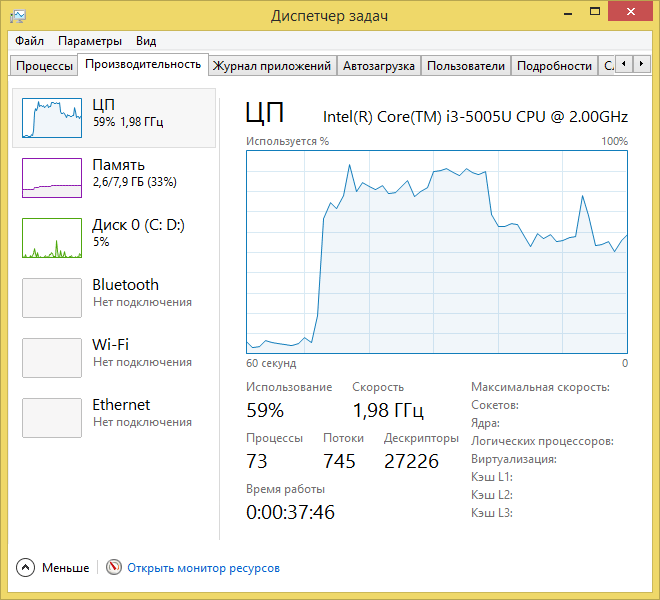660x600 pixels.
Task: Switch to the Журнал приложений tab
Action: (272, 66)
